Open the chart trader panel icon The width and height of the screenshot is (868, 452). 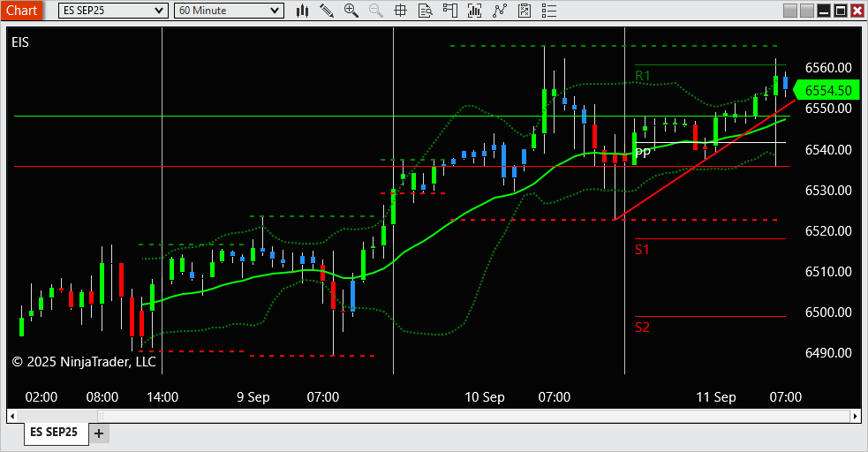(450, 11)
